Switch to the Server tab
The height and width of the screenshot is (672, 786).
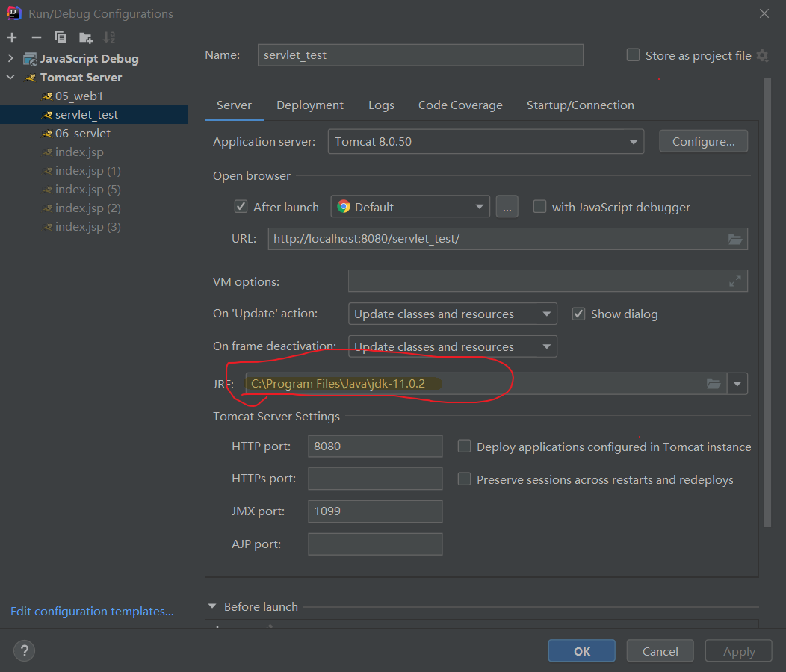coord(234,105)
